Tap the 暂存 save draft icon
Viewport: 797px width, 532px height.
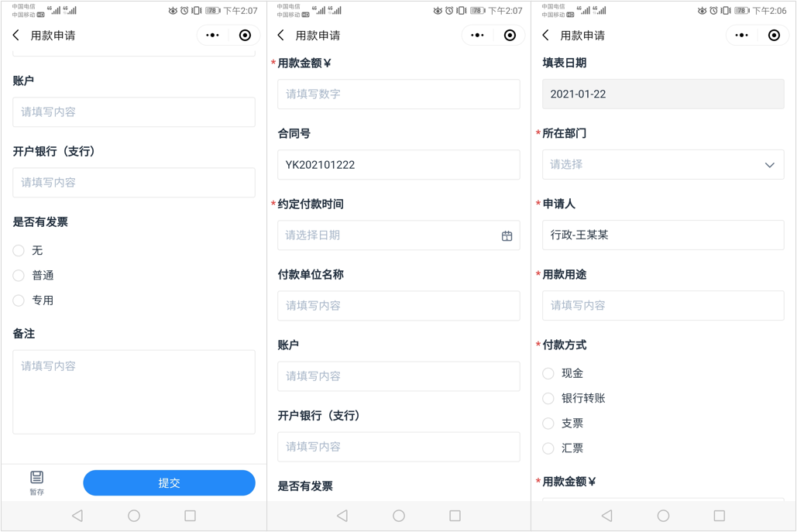36,482
